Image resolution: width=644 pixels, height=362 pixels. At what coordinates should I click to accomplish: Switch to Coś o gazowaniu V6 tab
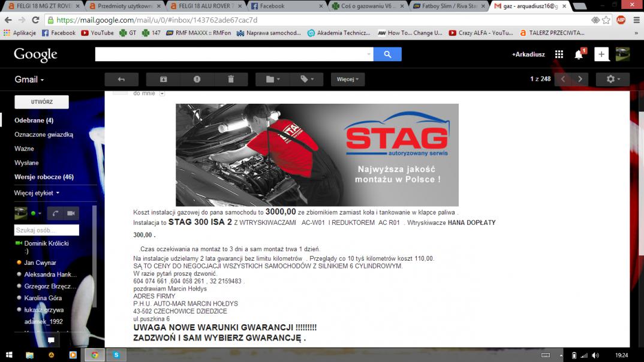[x=368, y=6]
